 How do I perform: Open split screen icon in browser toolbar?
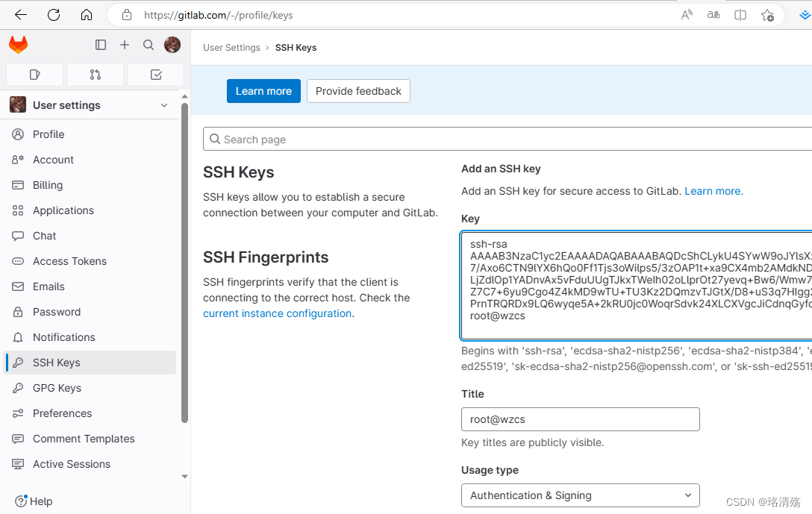click(x=740, y=15)
